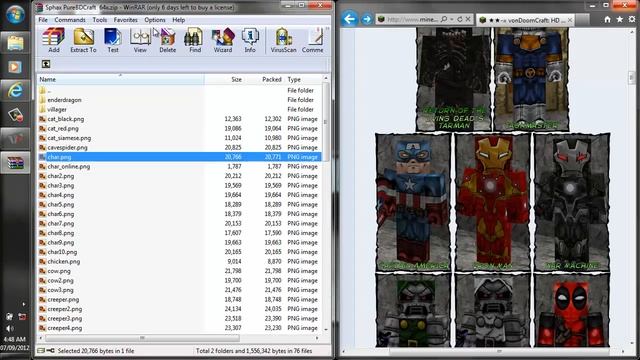This screenshot has height=360, width=640.
Task: Click the War Machine skin thumbnail
Action: tap(571, 202)
